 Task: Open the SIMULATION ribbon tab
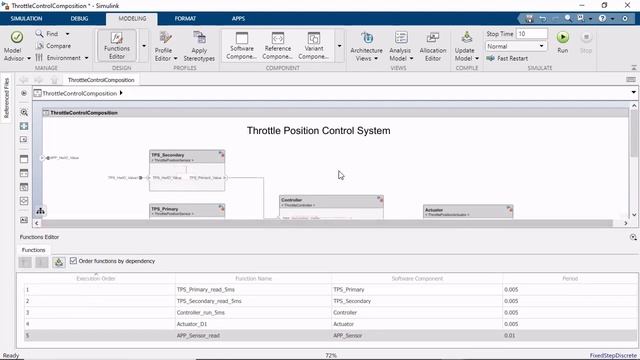pyautogui.click(x=27, y=18)
